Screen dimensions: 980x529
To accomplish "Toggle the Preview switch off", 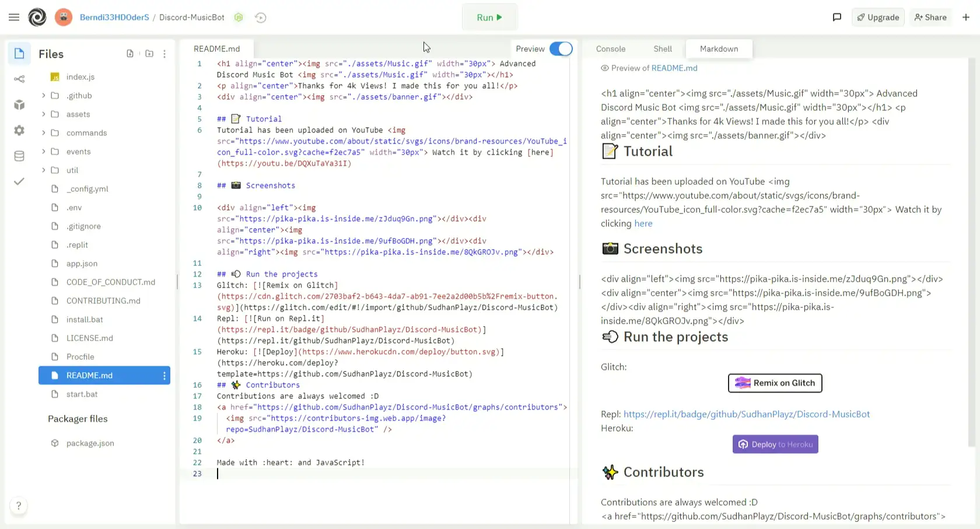I will pyautogui.click(x=561, y=49).
